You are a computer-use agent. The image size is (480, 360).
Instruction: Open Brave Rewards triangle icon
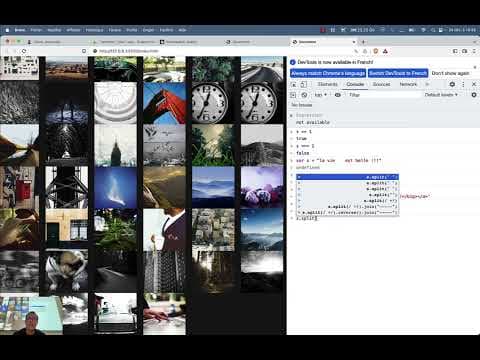click(385, 51)
